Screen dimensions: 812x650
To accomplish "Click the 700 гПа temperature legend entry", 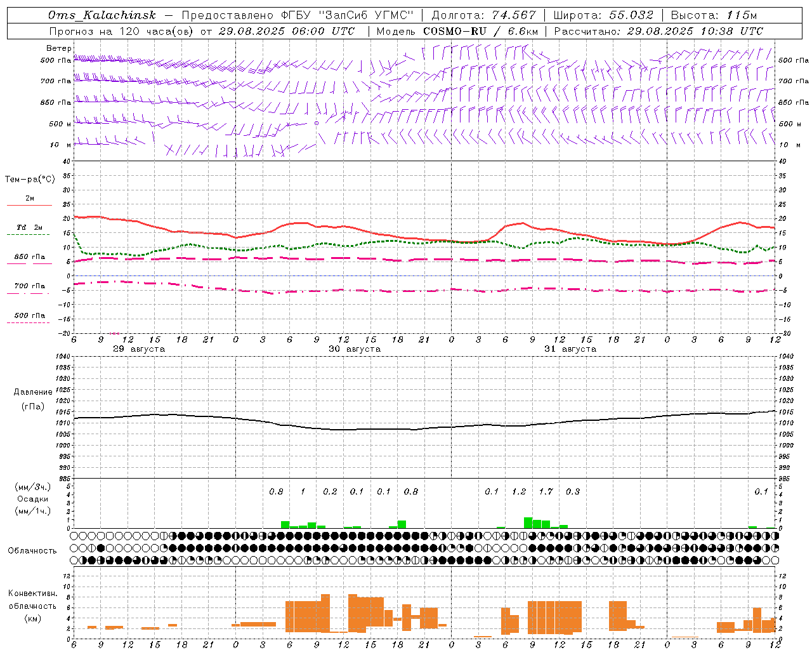I will pyautogui.click(x=30, y=286).
